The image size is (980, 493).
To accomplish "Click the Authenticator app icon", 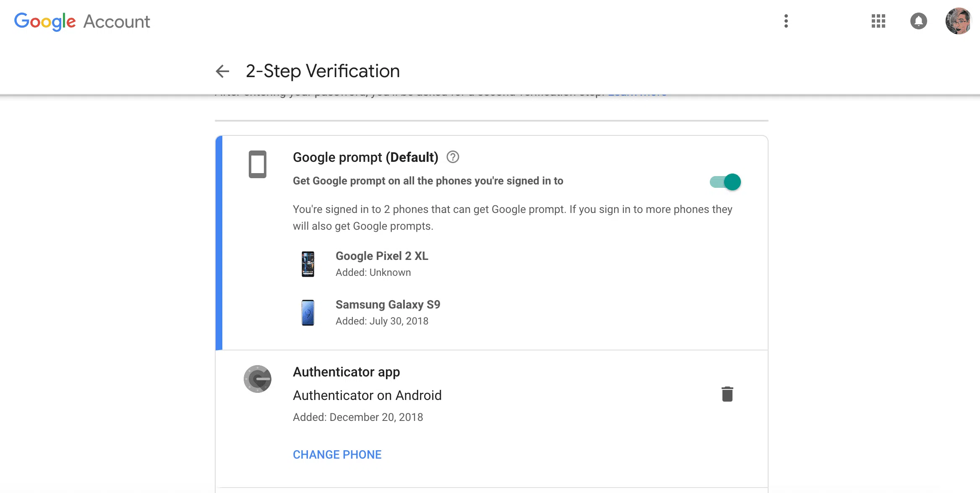I will [257, 379].
